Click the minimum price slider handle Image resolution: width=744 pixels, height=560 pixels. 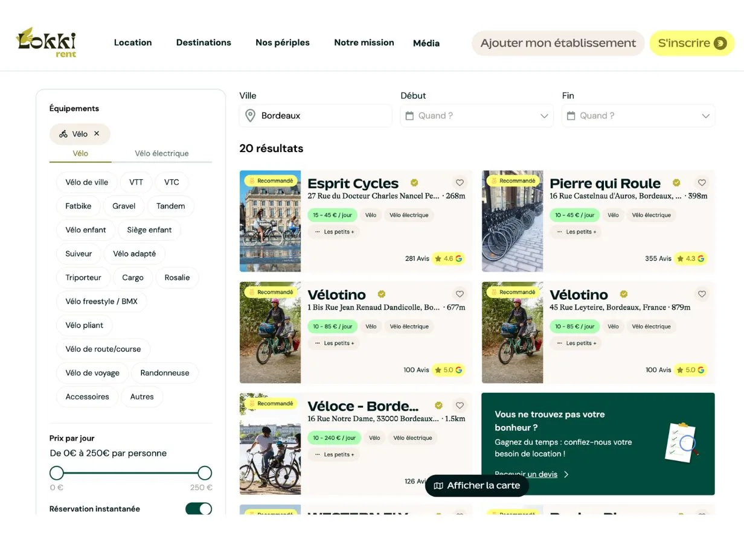pyautogui.click(x=56, y=472)
